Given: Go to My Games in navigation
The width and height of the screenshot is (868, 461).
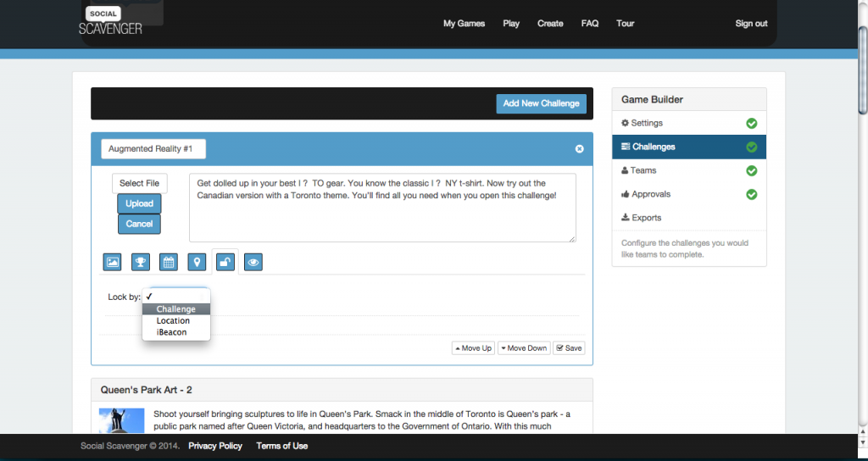Looking at the screenshot, I should point(464,23).
